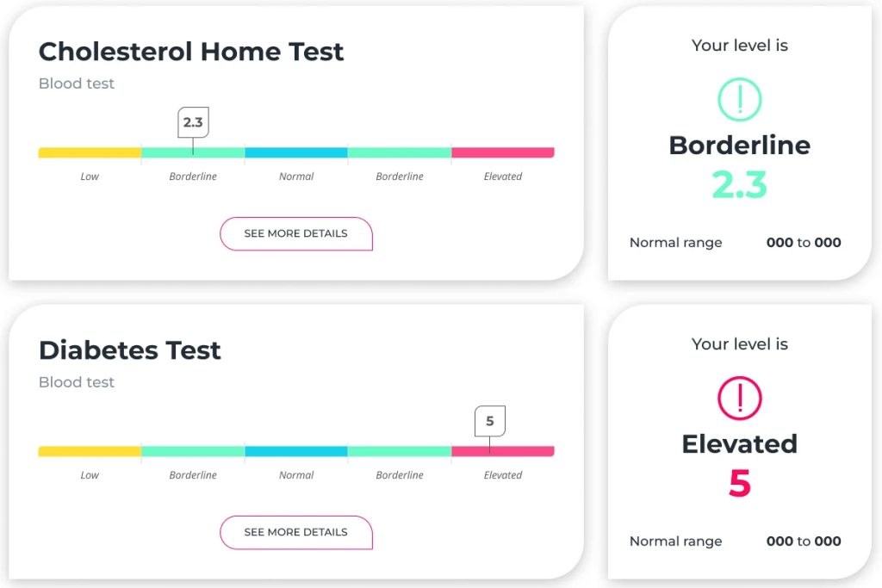Click the teal exclamation icon for Borderline cholesterol
882x588 pixels.
coord(739,98)
